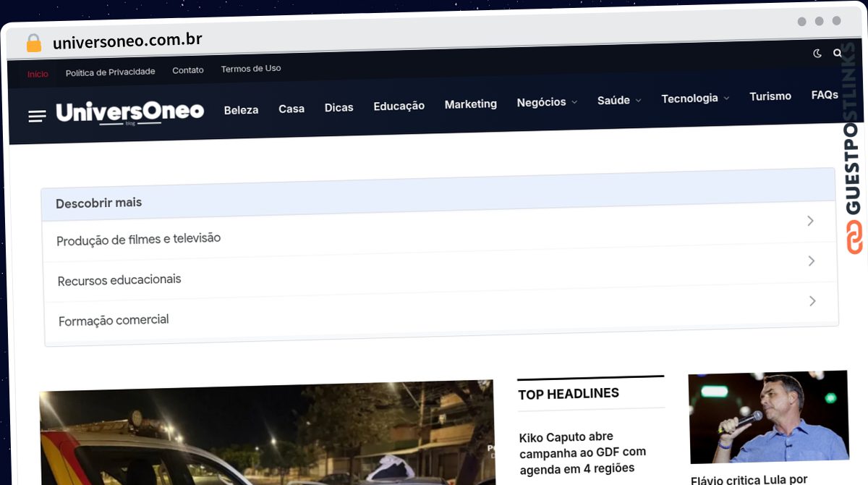Open the night street featured image

point(268,434)
